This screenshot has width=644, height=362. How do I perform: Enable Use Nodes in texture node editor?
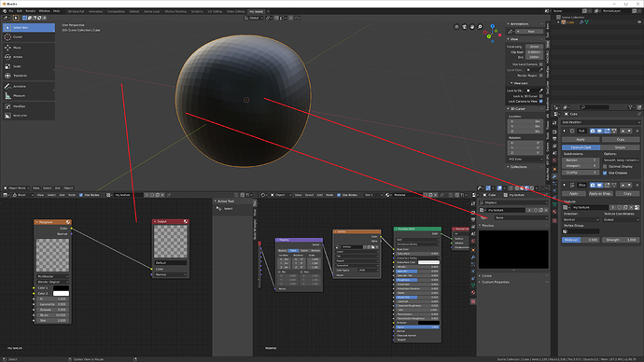81,195
